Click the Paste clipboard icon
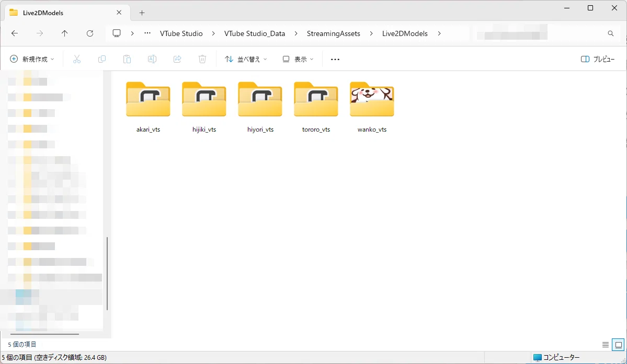 click(127, 59)
